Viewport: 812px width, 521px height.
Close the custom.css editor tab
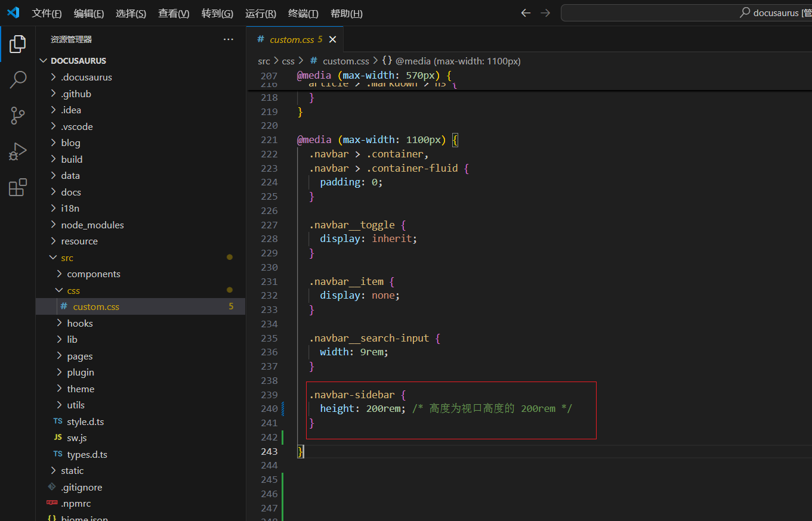pos(333,39)
